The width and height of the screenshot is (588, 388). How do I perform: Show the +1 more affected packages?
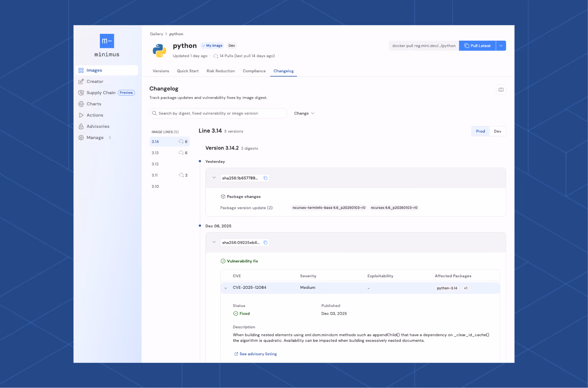pos(465,288)
